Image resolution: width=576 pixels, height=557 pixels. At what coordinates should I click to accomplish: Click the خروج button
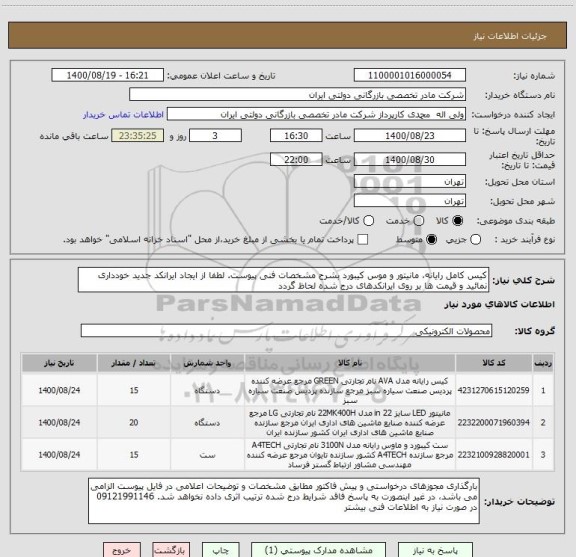click(122, 550)
